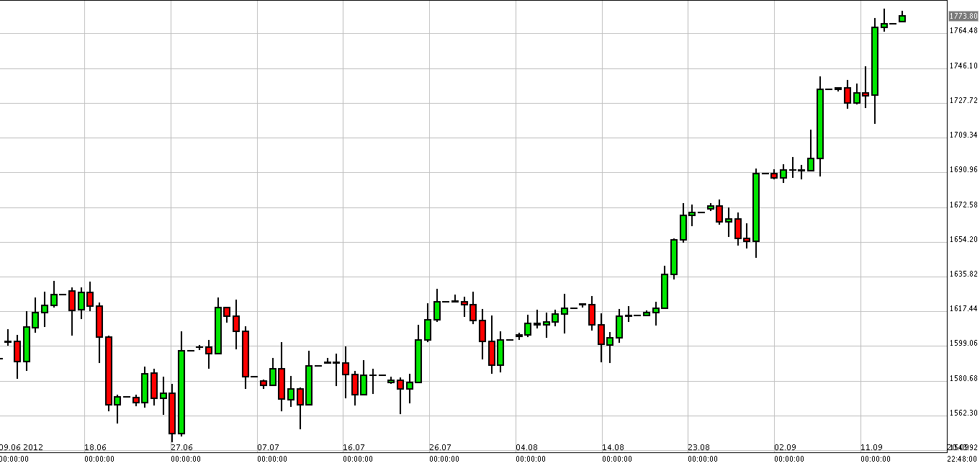
Task: Select the 27.06 label on the horizontal axis
Action: [x=182, y=447]
